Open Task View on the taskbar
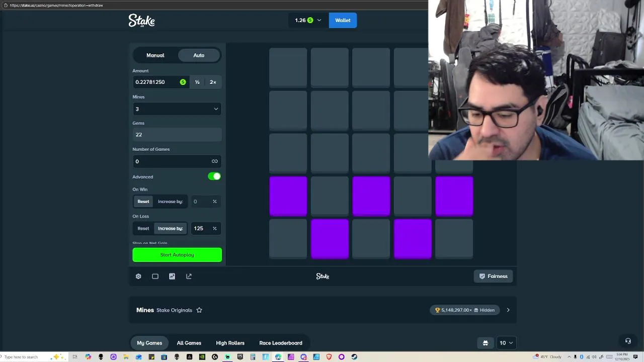 tap(75, 357)
